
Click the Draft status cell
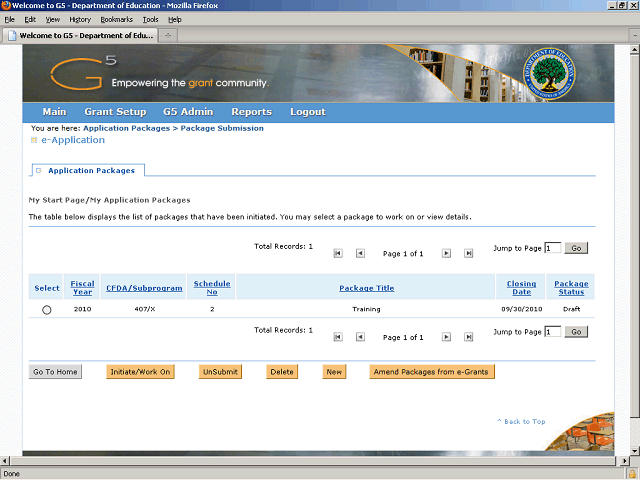point(571,309)
